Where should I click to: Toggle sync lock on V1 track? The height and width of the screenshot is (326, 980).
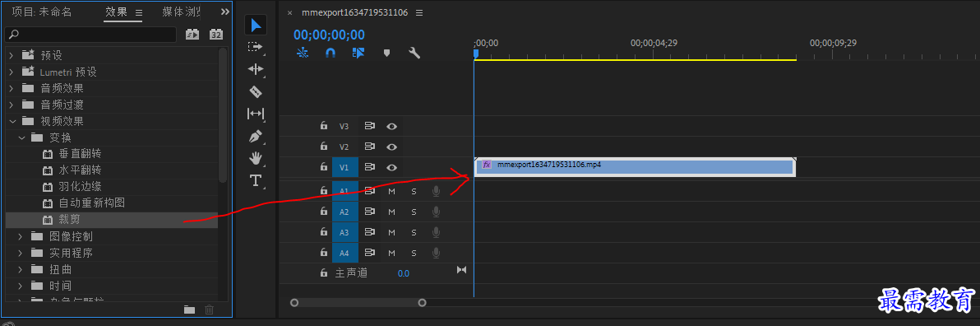369,167
